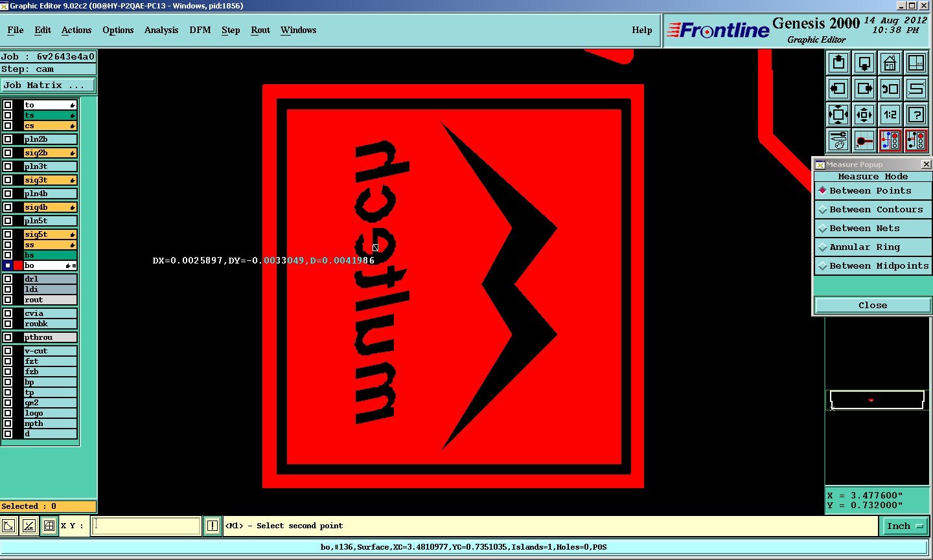Click the exclamation mark icon
Screen dimensions: 933x560
[212, 526]
